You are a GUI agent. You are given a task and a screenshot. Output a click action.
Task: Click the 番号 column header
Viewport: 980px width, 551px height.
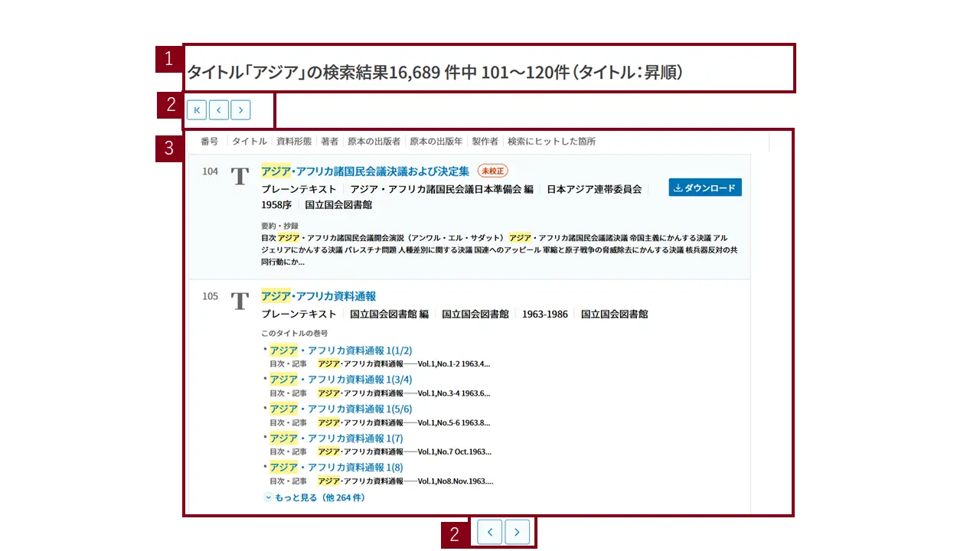pyautogui.click(x=209, y=142)
